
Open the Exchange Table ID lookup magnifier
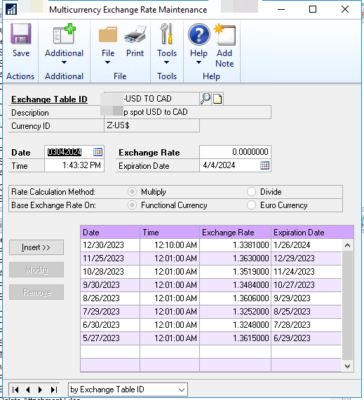(205, 99)
